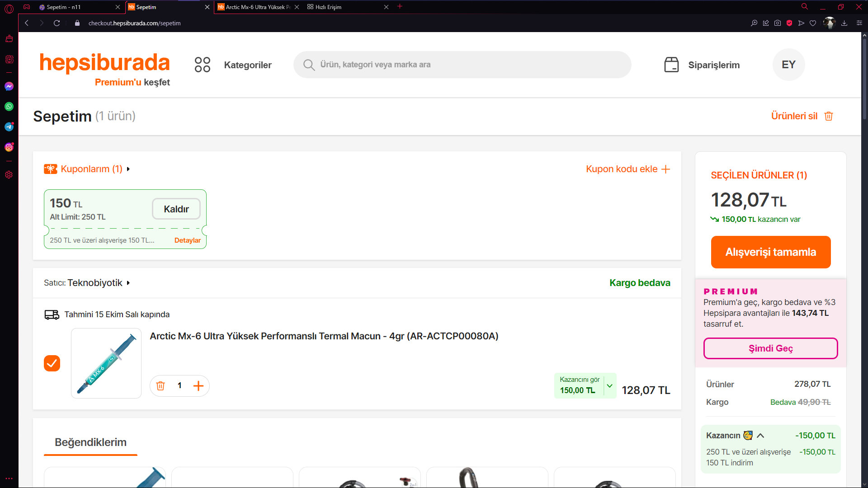Uncheck the Arctic Mx-6 product checkbox
Screen dimensions: 868x488
52,363
